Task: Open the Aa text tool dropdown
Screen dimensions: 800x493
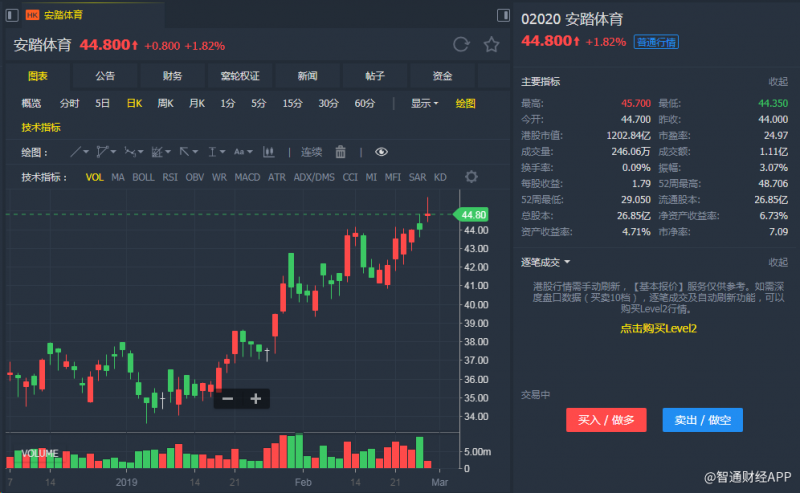Action: coord(242,152)
